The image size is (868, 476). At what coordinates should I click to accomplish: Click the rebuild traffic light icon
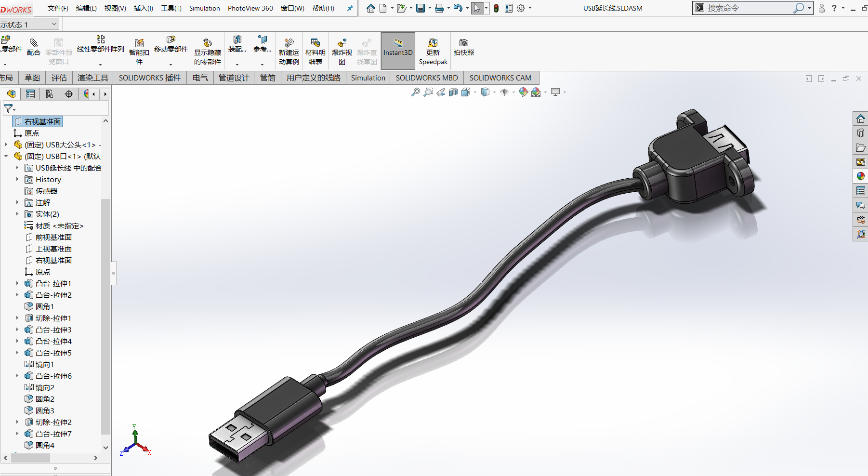pos(496,8)
